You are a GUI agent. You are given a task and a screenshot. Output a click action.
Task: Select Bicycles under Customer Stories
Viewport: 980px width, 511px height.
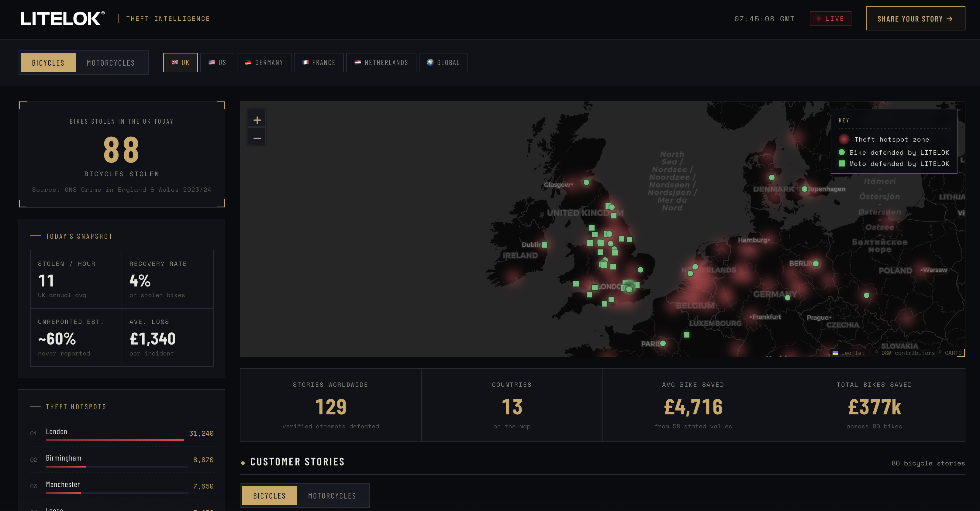click(269, 496)
